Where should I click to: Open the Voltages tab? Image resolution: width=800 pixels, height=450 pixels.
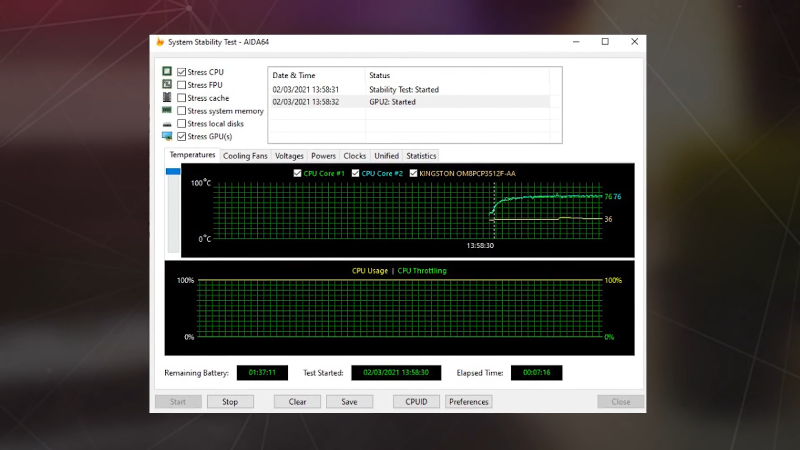[x=289, y=156]
